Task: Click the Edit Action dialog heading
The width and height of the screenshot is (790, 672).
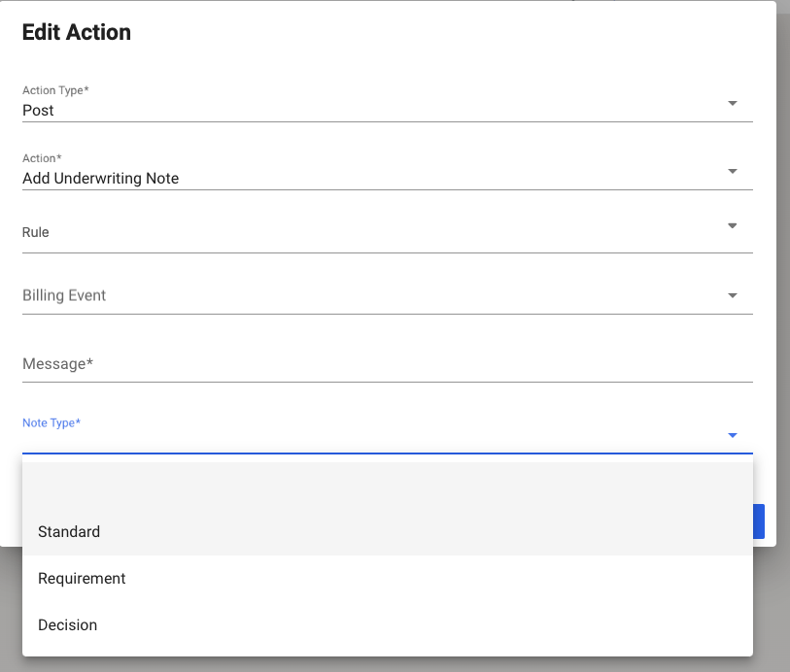Action: (77, 32)
